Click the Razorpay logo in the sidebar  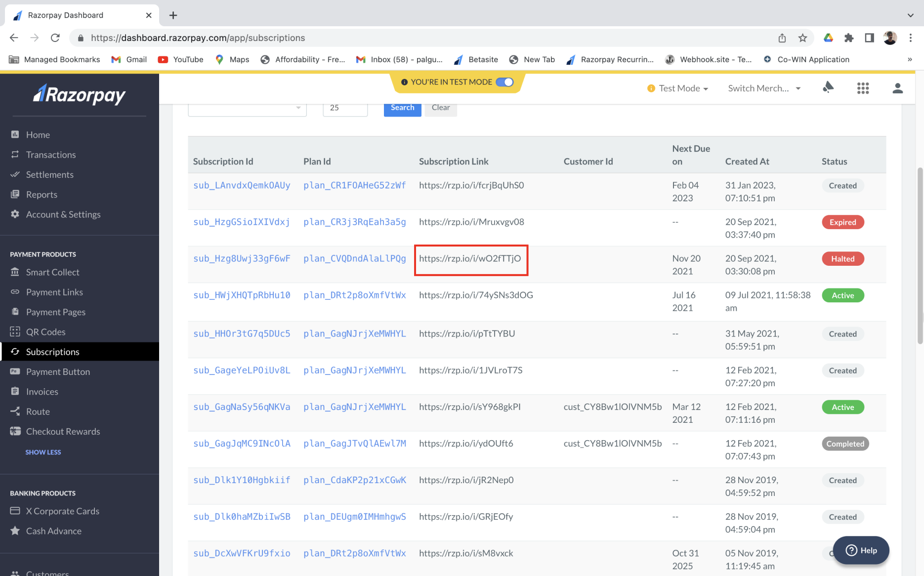point(79,94)
